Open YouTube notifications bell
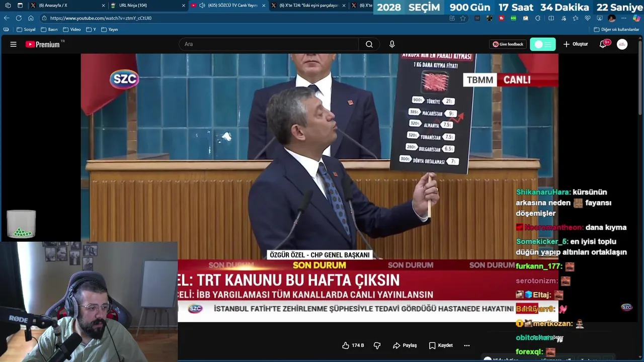The width and height of the screenshot is (644, 362). click(603, 44)
